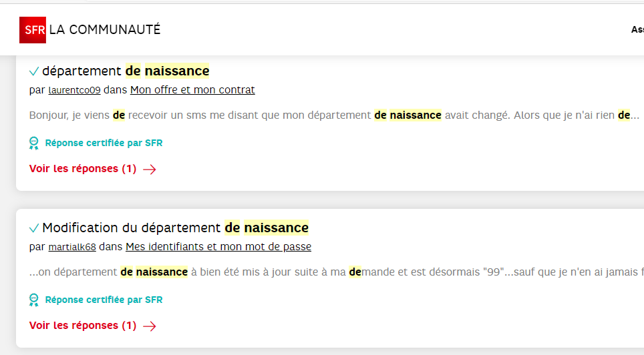This screenshot has height=355, width=644.
Task: View the profile of author martialk68
Action: 72,247
